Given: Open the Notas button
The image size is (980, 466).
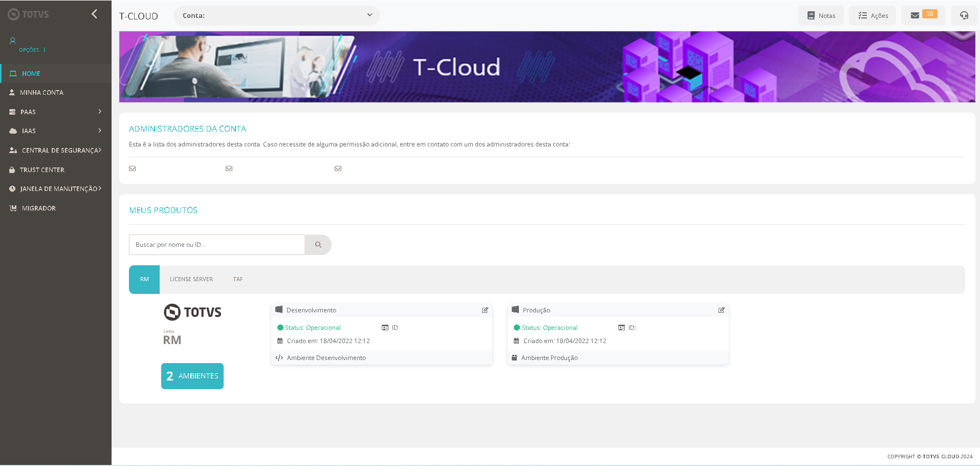Looking at the screenshot, I should pos(821,15).
